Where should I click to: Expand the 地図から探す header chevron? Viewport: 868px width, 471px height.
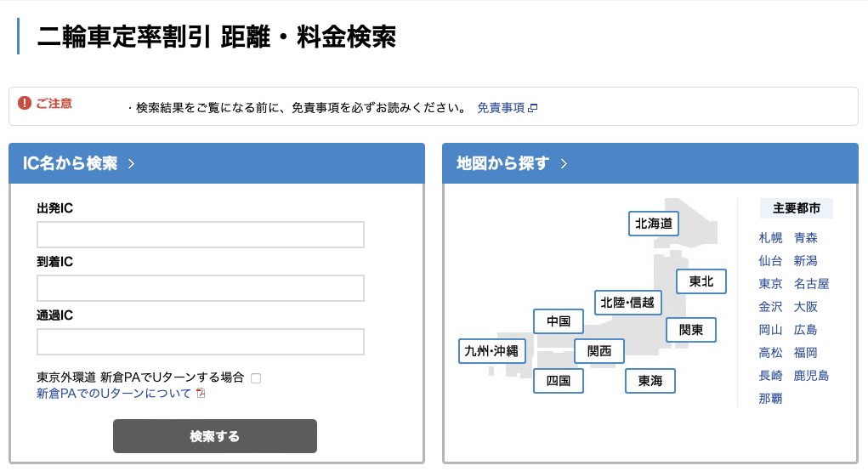564,164
